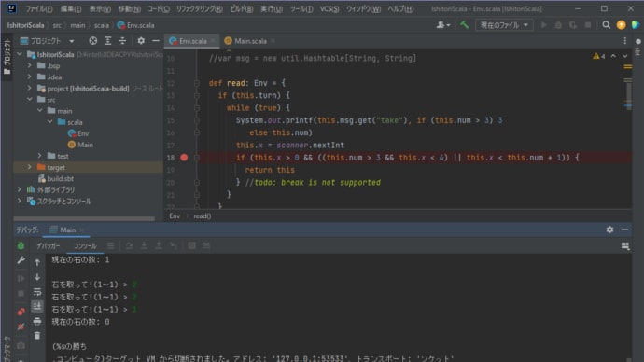Toggle the breakpoint on line 18

(x=184, y=157)
